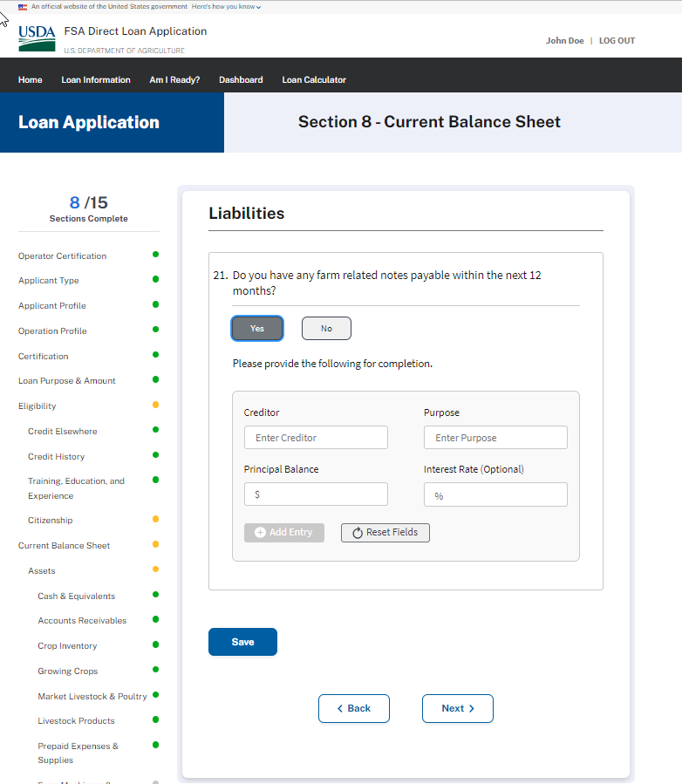The image size is (682, 784).
Task: Expand "Here's how you know" dropdown
Action: tap(226, 6)
